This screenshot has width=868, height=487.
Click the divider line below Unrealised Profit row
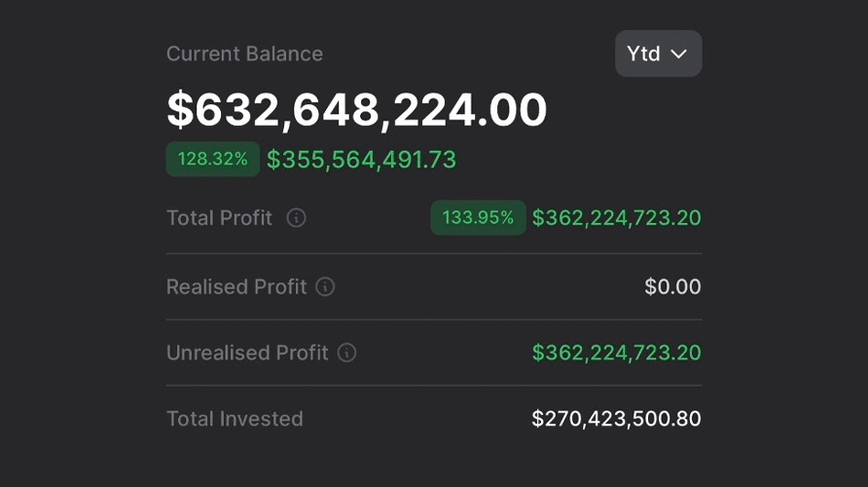[x=434, y=386]
